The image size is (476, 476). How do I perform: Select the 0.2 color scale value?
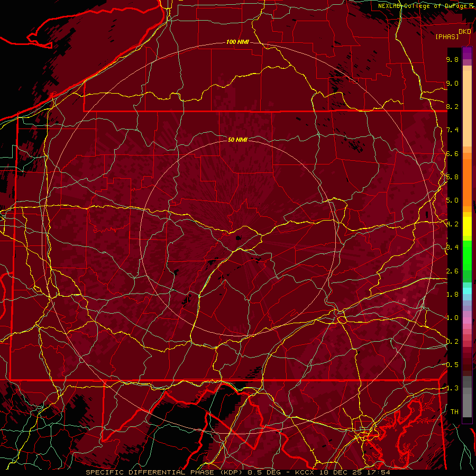tap(452, 342)
